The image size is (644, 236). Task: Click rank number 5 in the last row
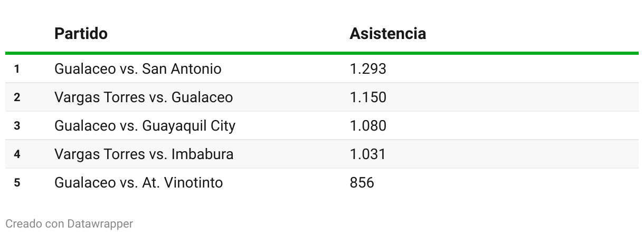tap(17, 183)
